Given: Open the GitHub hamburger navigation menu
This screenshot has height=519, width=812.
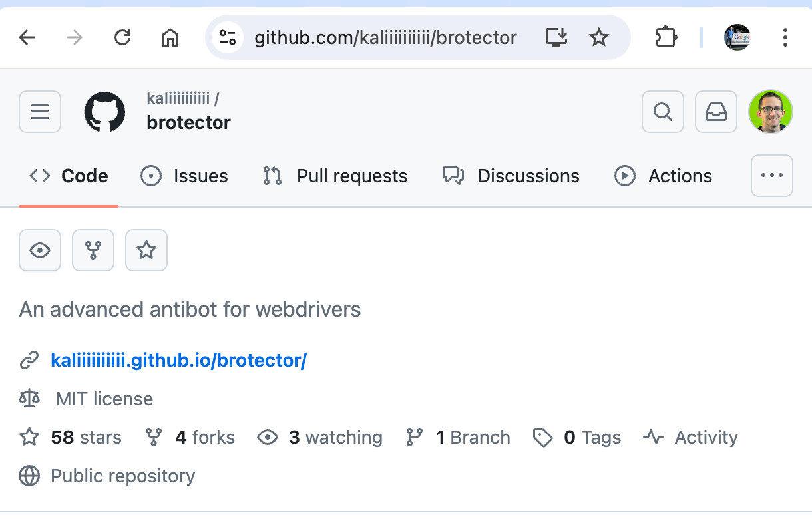Looking at the screenshot, I should click(40, 112).
